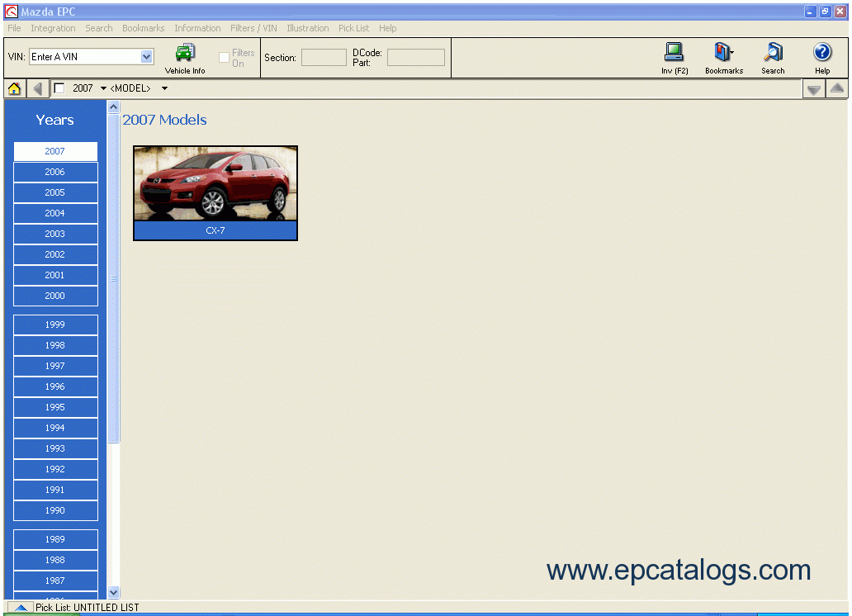
Task: Open the Search menu in the menu bar
Action: tap(99, 28)
